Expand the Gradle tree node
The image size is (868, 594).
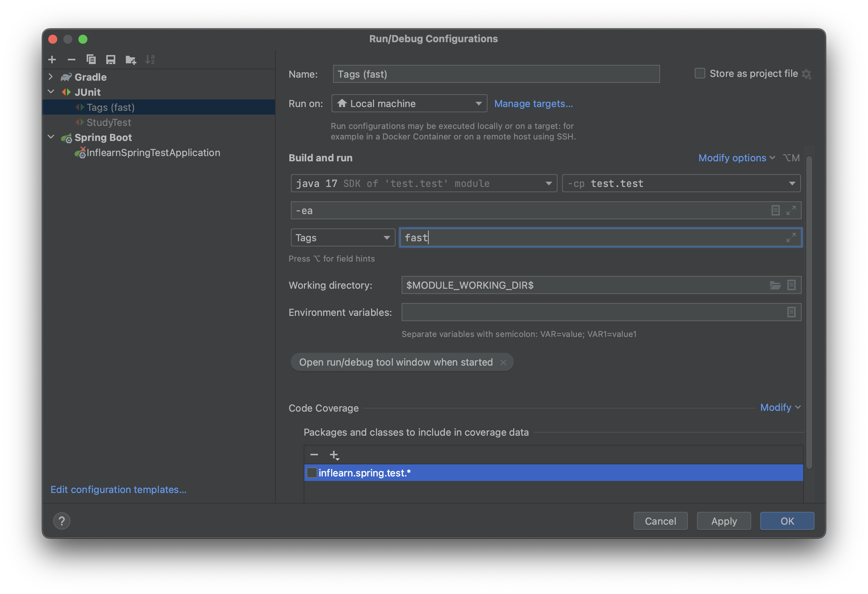[x=51, y=77]
